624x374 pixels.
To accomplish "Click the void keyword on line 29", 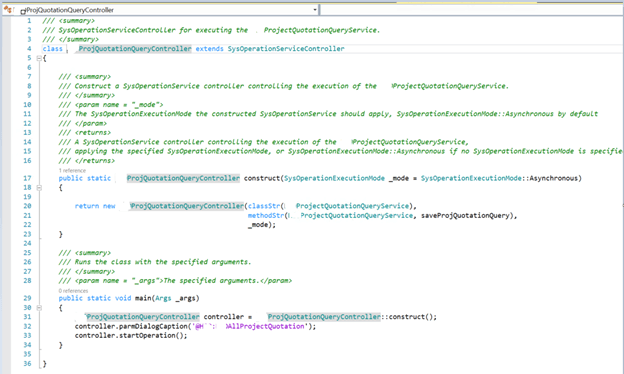I will (123, 298).
